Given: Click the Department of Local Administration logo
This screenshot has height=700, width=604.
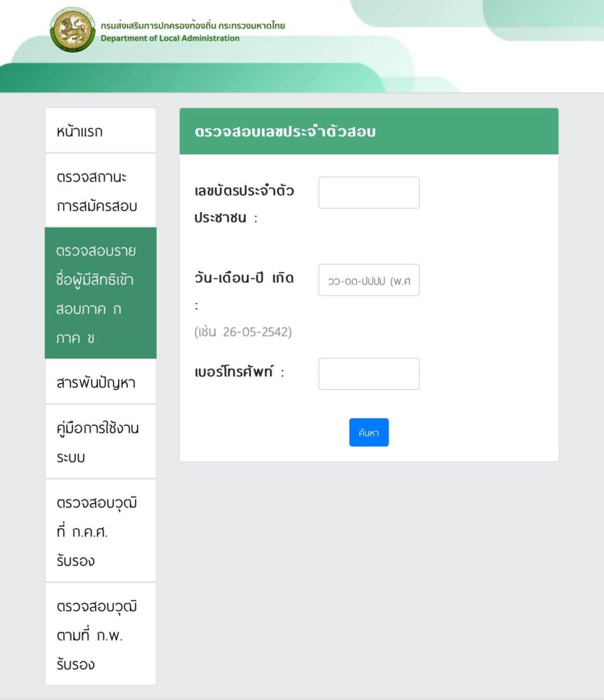Looking at the screenshot, I should click(73, 30).
